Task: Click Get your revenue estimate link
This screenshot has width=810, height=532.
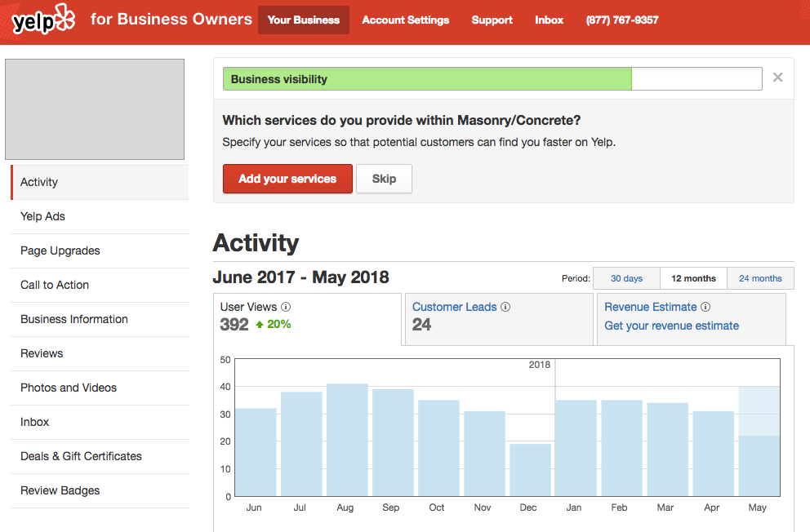Action: coord(671,326)
